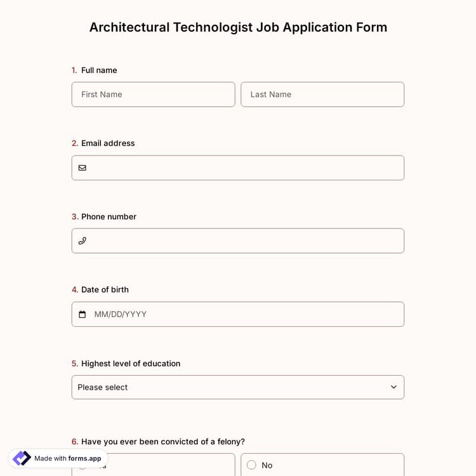Click the forms.app logo icon
Screen dimensions: 476x476
pyautogui.click(x=22, y=458)
